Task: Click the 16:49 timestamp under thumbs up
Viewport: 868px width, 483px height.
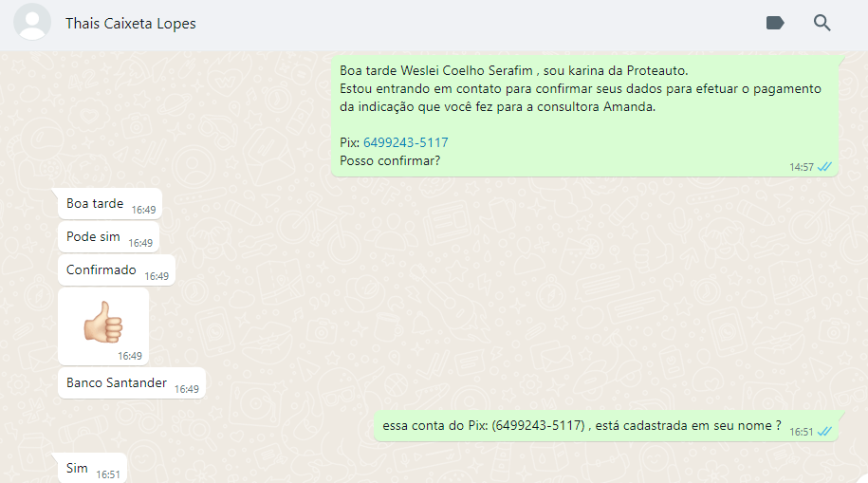Action: click(130, 356)
